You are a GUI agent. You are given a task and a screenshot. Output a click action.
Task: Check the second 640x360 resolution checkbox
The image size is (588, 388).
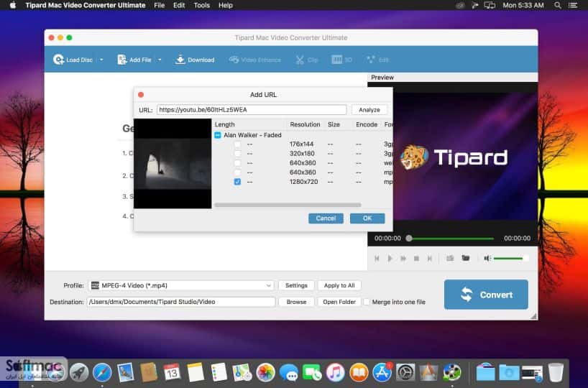tap(237, 172)
